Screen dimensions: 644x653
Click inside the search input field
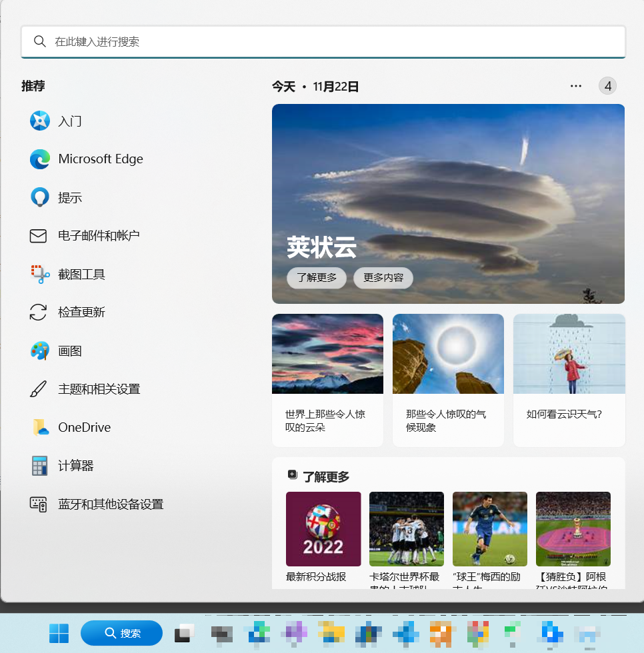point(323,41)
